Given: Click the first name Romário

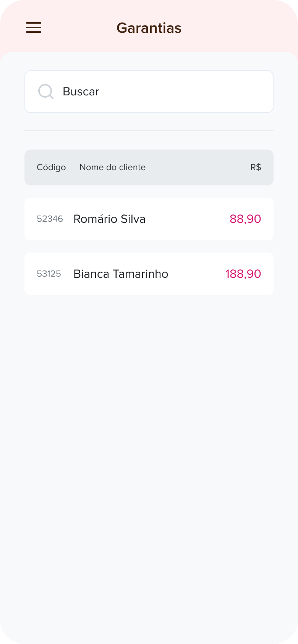Looking at the screenshot, I should [x=95, y=219].
